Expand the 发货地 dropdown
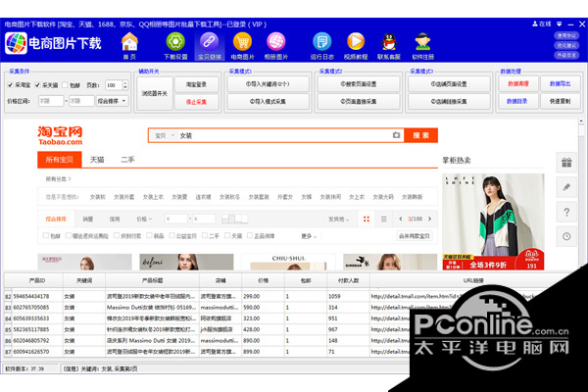 (339, 220)
